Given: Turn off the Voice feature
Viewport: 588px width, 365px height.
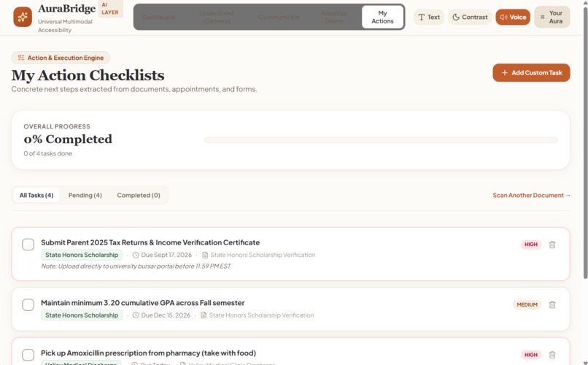Looking at the screenshot, I should (513, 18).
